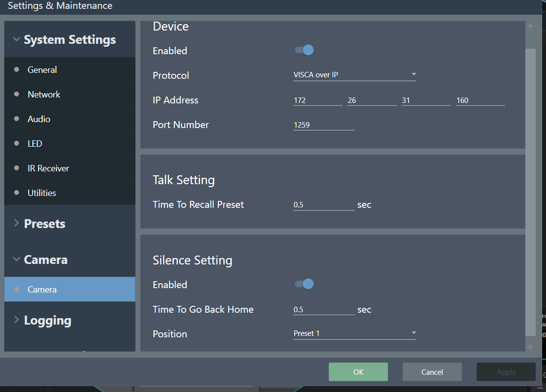Collapse the Camera section header

point(69,260)
